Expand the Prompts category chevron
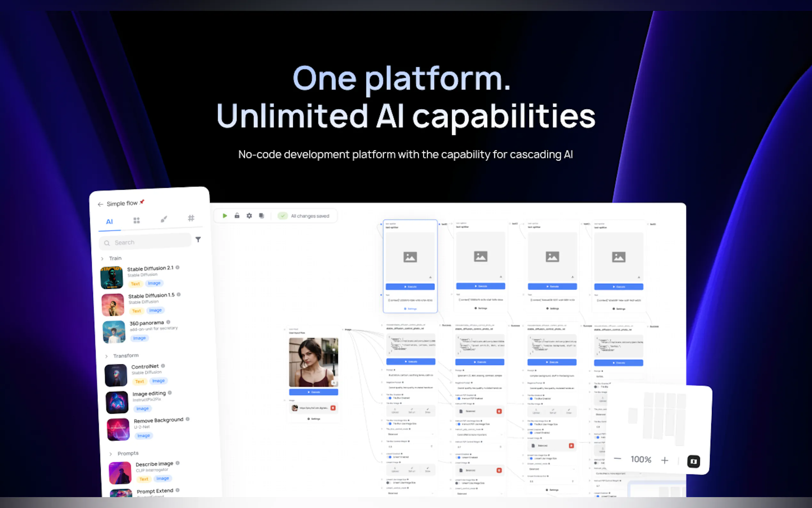812x508 pixels. pos(111,454)
